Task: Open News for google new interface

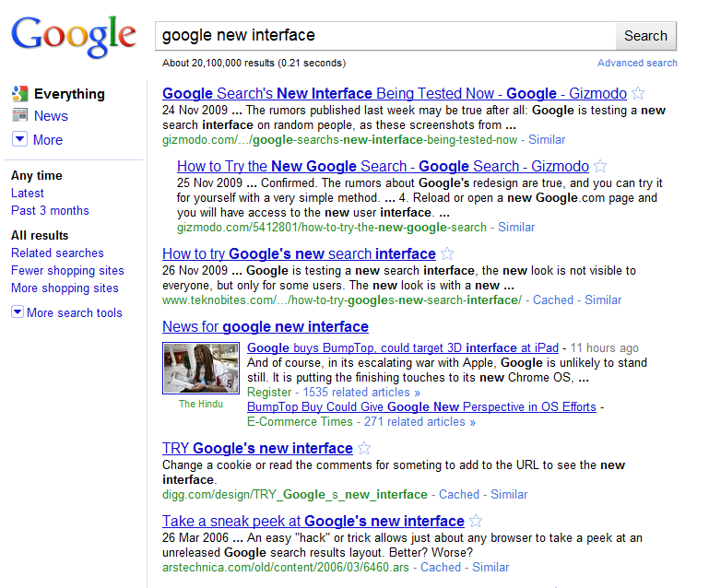Action: click(266, 327)
